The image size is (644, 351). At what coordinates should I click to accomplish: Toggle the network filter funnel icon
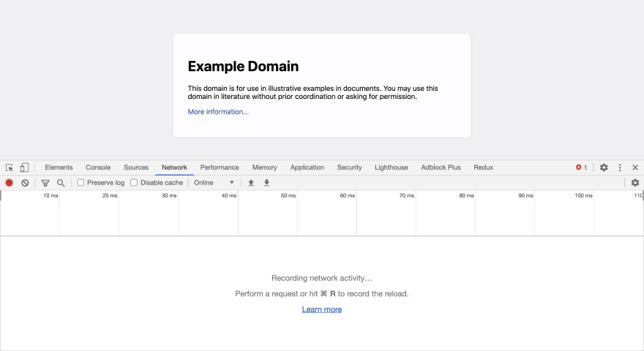point(45,182)
